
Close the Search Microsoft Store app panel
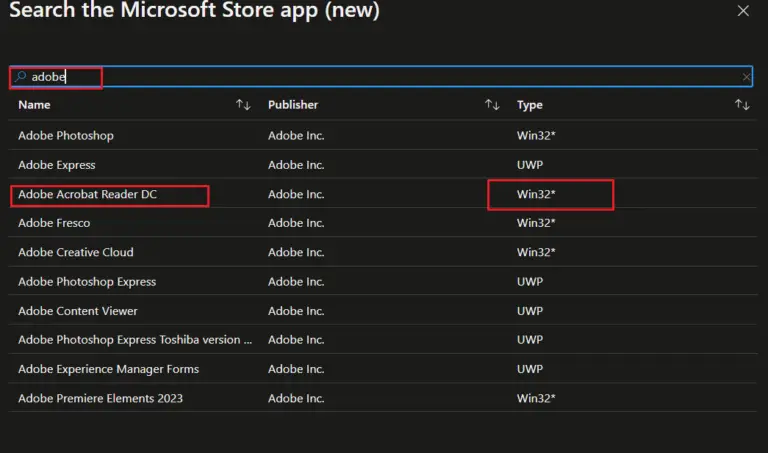coord(743,11)
